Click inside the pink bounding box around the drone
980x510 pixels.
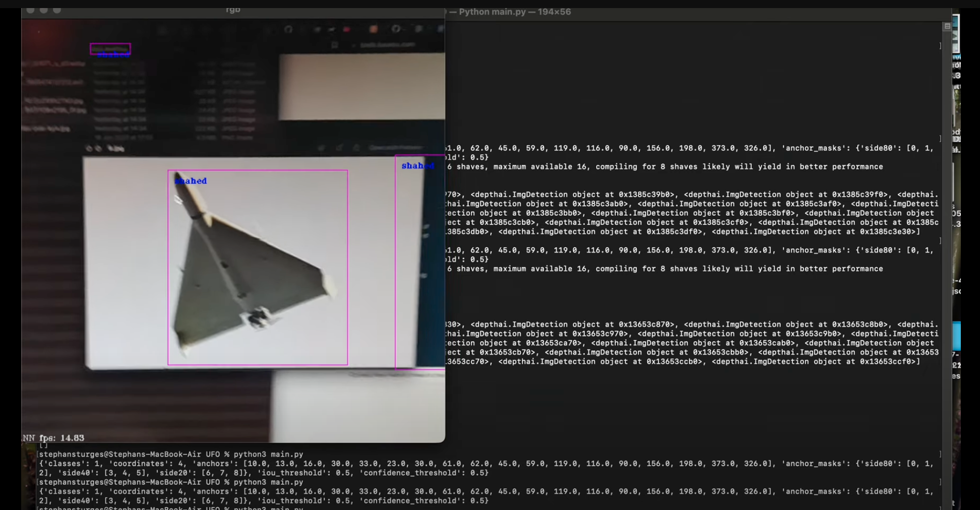258,267
